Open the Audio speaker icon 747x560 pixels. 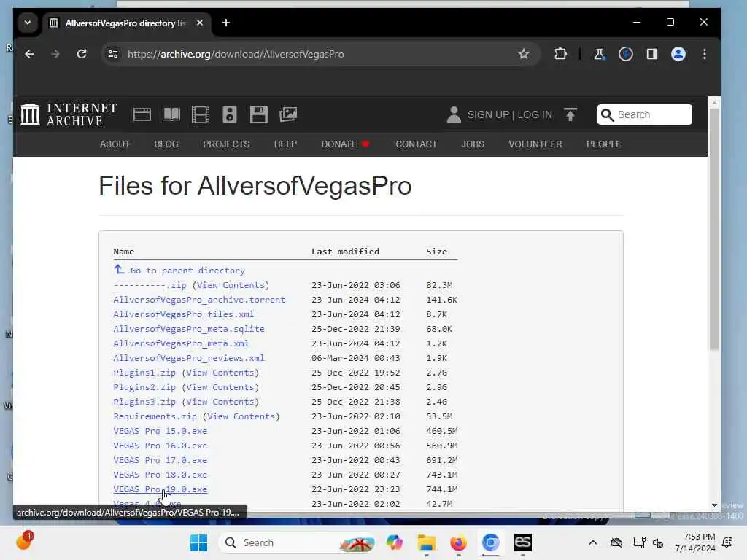[x=230, y=114]
